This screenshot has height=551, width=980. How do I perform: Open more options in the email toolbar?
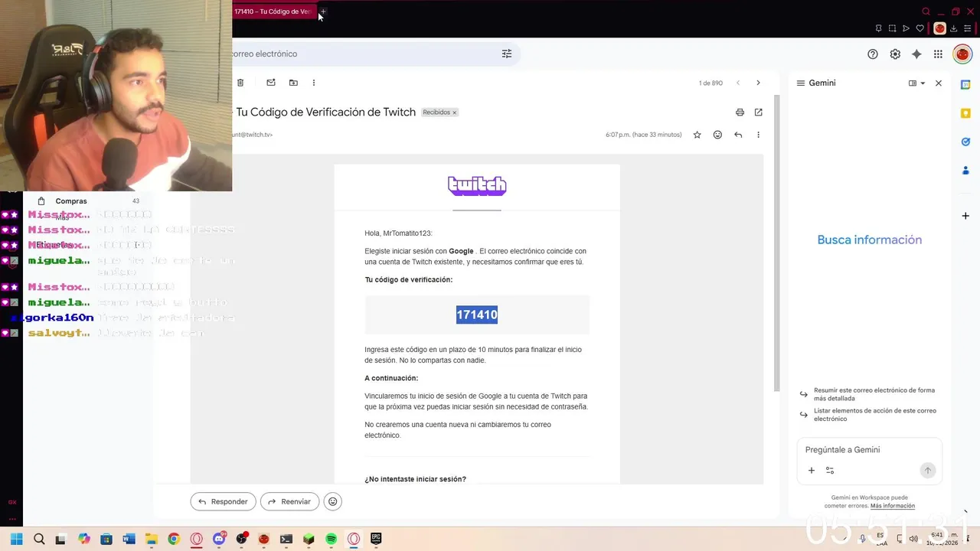point(314,83)
